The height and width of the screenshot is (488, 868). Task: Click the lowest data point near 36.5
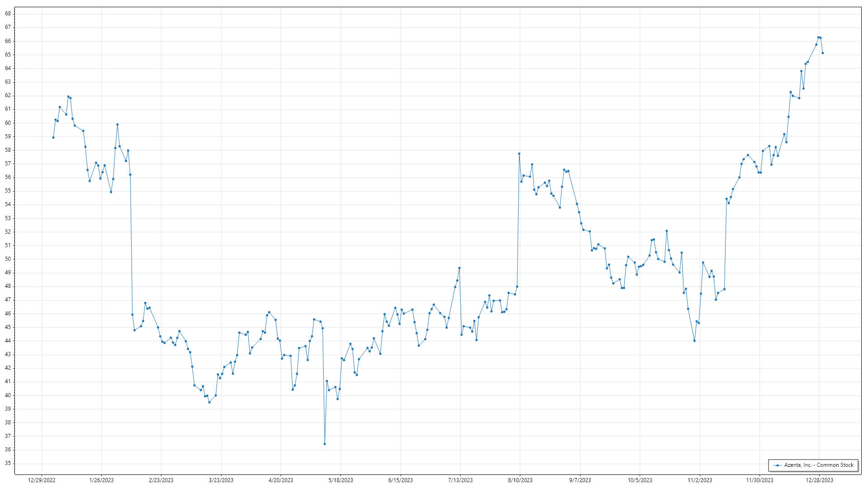pyautogui.click(x=325, y=444)
